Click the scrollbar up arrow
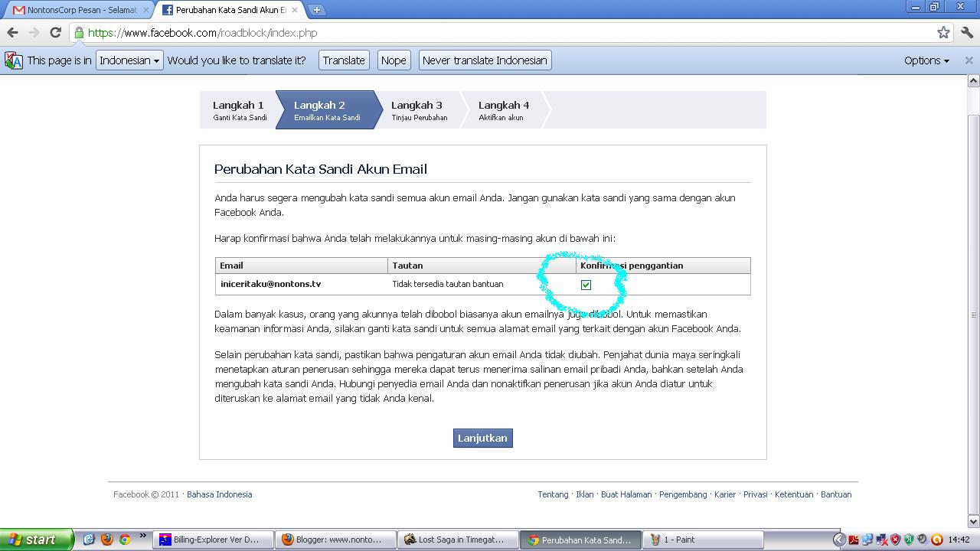Screen dimensions: 980x551 (x=973, y=80)
